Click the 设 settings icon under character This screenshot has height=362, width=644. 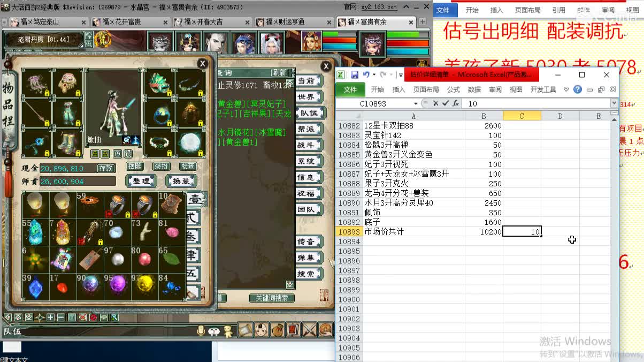tap(128, 154)
